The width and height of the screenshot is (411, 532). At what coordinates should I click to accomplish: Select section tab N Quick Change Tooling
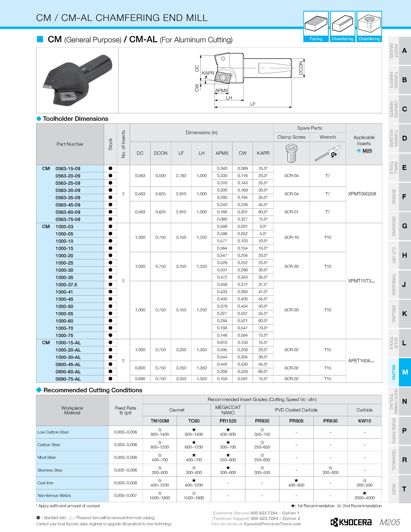pyautogui.click(x=399, y=401)
